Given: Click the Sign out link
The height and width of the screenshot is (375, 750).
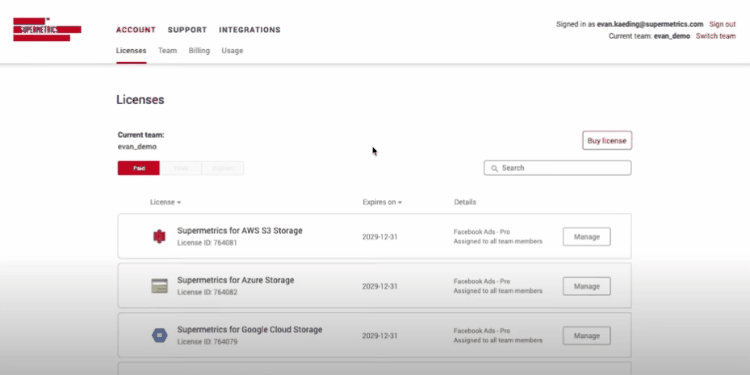Looking at the screenshot, I should coord(722,24).
